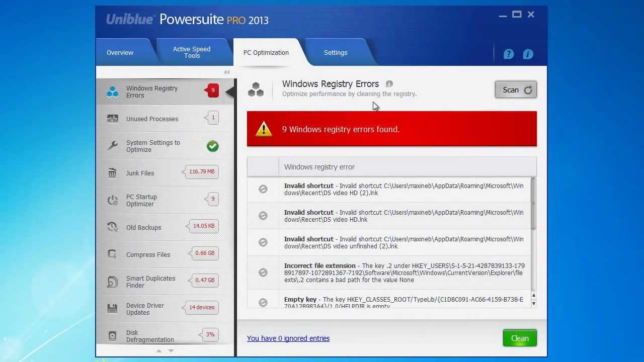The width and height of the screenshot is (644, 362).
Task: Click the System Settings wrench icon
Action: (112, 146)
